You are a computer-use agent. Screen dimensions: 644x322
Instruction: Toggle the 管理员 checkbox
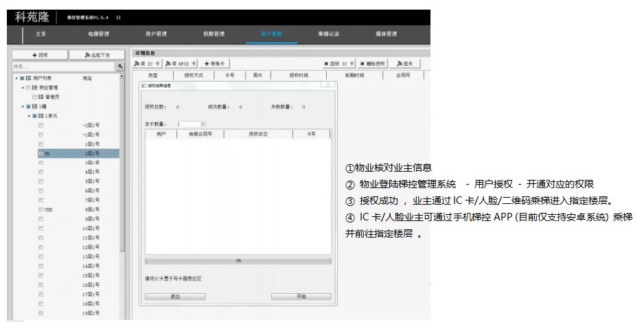[x=36, y=97]
